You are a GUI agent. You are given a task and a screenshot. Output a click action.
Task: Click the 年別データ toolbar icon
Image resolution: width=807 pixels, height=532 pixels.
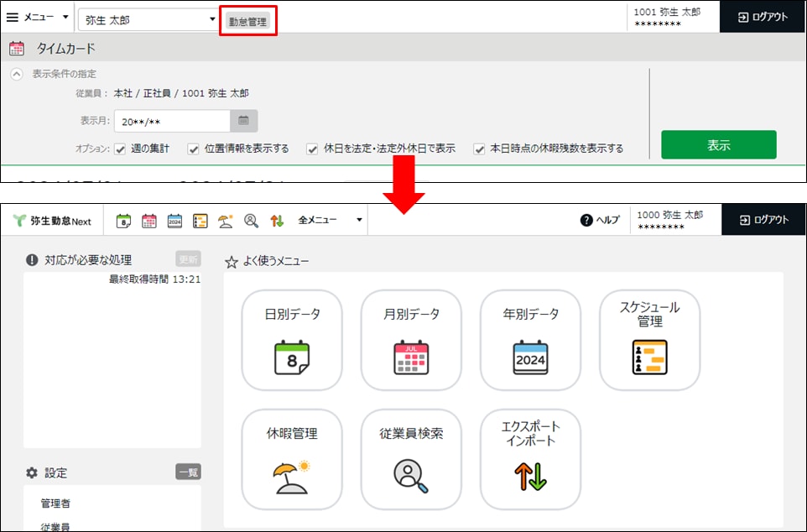pos(175,221)
